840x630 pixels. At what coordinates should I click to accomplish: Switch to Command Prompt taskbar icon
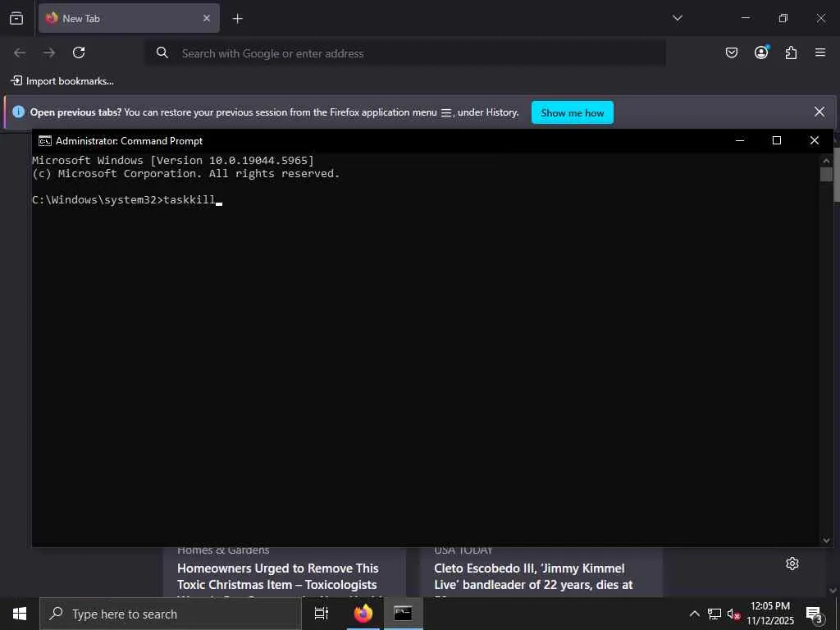point(403,614)
